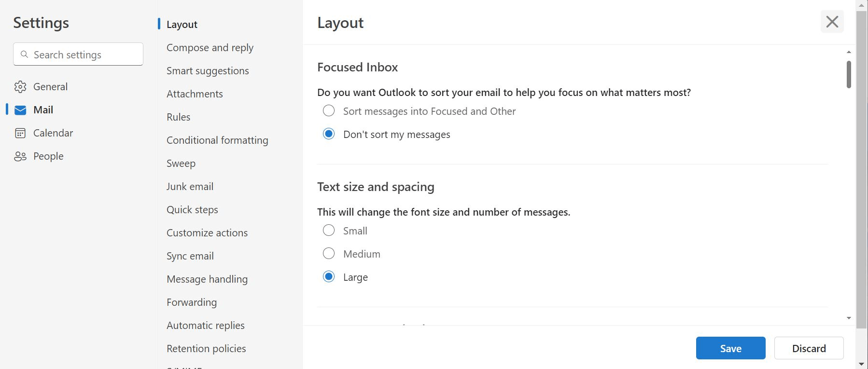Select Don't sort my messages option
Screen dimensions: 868x369
(329, 134)
